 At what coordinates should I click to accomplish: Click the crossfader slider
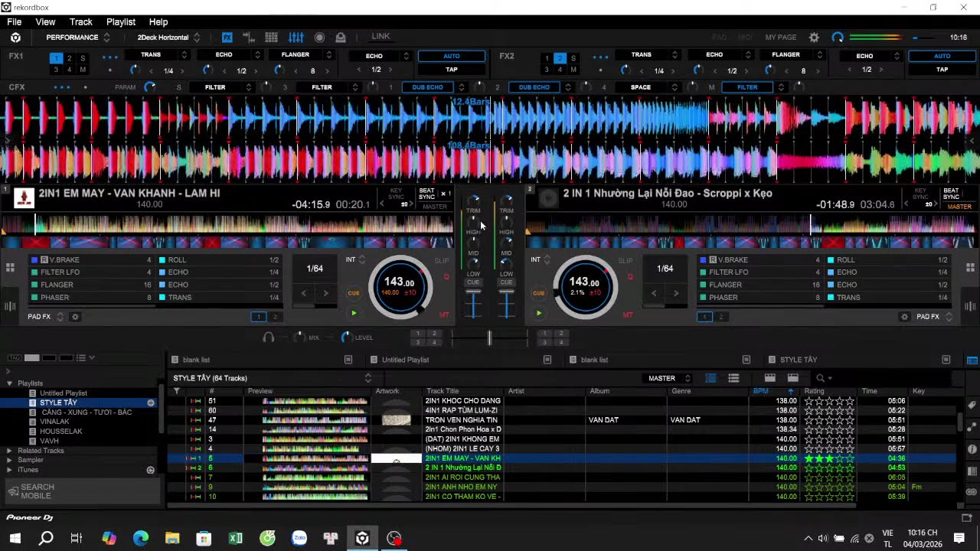(x=489, y=337)
